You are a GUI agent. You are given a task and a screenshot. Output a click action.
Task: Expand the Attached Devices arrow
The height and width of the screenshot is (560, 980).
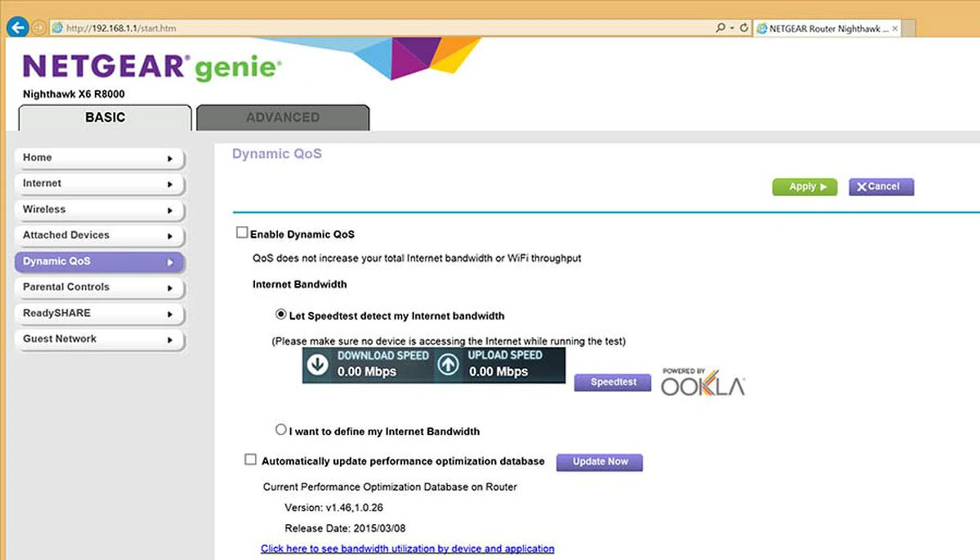170,236
